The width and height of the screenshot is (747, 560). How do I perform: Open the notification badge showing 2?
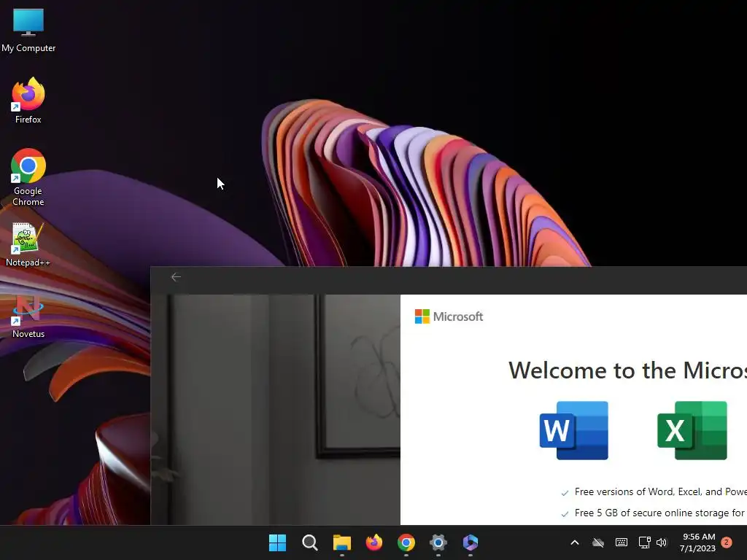pos(727,542)
